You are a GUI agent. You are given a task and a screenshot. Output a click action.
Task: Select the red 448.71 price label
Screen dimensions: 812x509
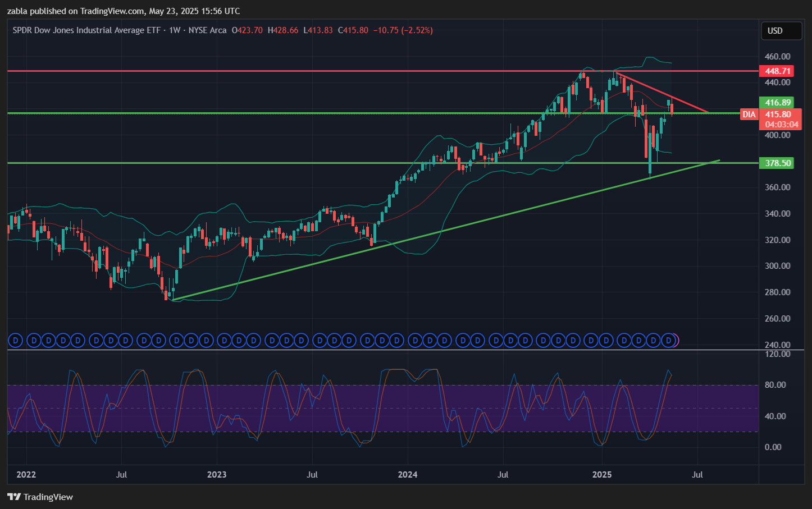pos(778,71)
